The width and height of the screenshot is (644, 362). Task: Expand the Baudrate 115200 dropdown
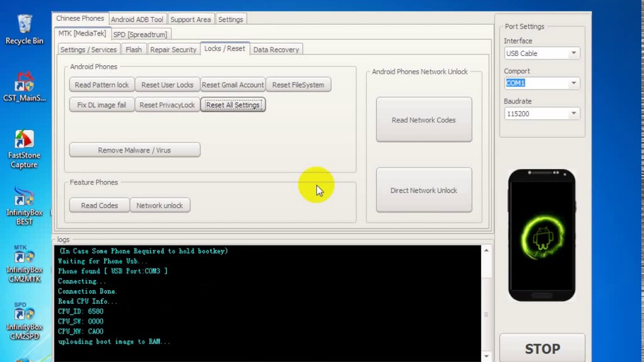point(574,114)
